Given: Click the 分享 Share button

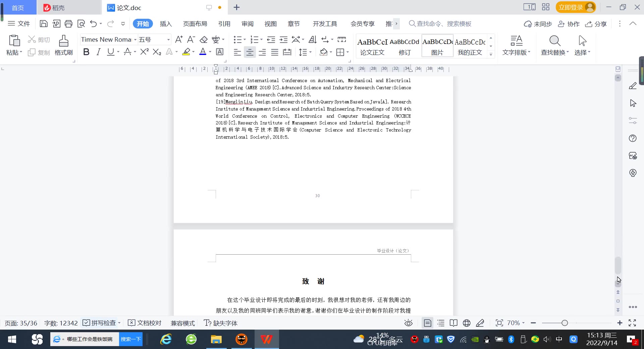Looking at the screenshot, I should tap(596, 24).
